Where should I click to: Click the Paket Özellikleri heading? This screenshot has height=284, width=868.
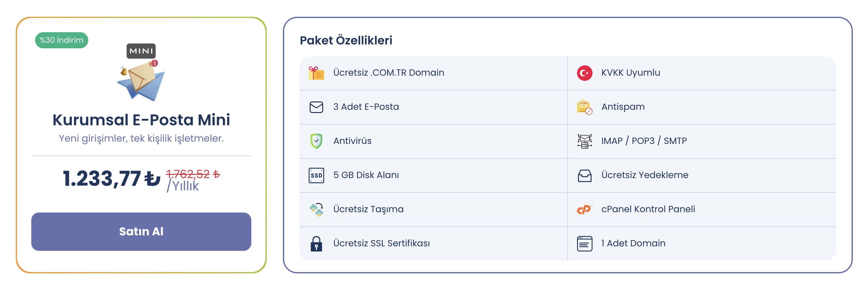pyautogui.click(x=346, y=41)
